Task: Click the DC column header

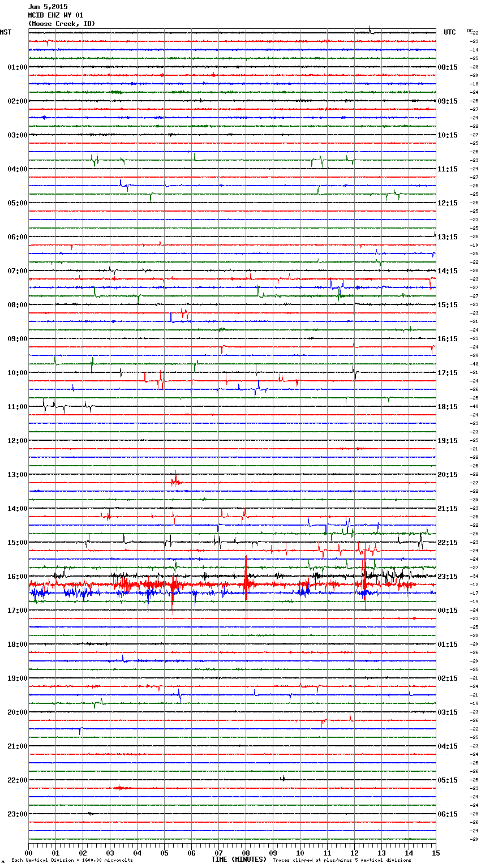Action: 470,30
